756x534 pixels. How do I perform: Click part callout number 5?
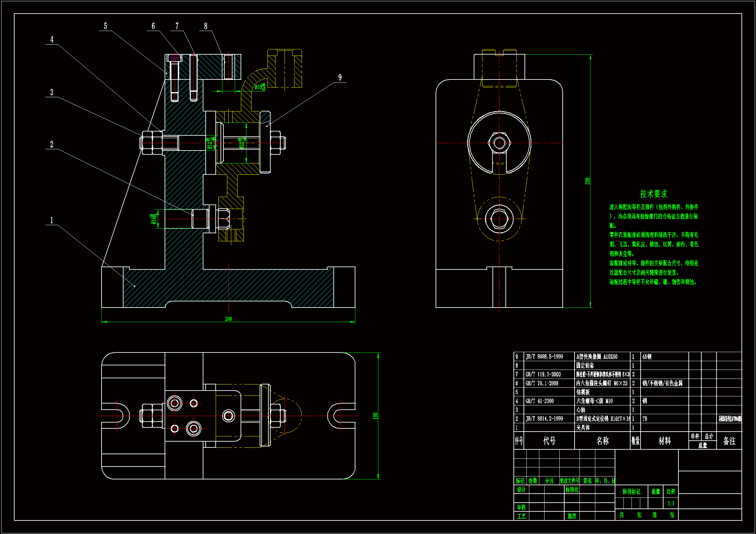click(x=105, y=26)
